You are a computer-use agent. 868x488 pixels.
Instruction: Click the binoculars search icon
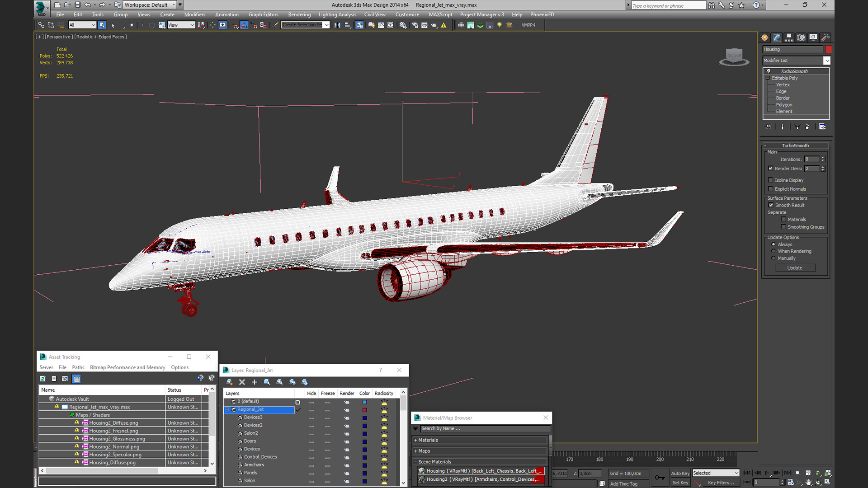point(712,5)
